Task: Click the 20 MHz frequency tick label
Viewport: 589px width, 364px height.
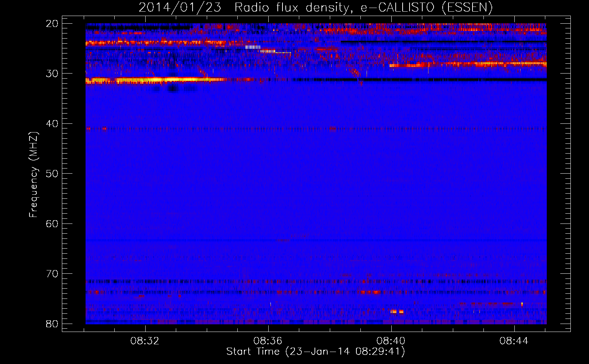Action: pos(52,24)
